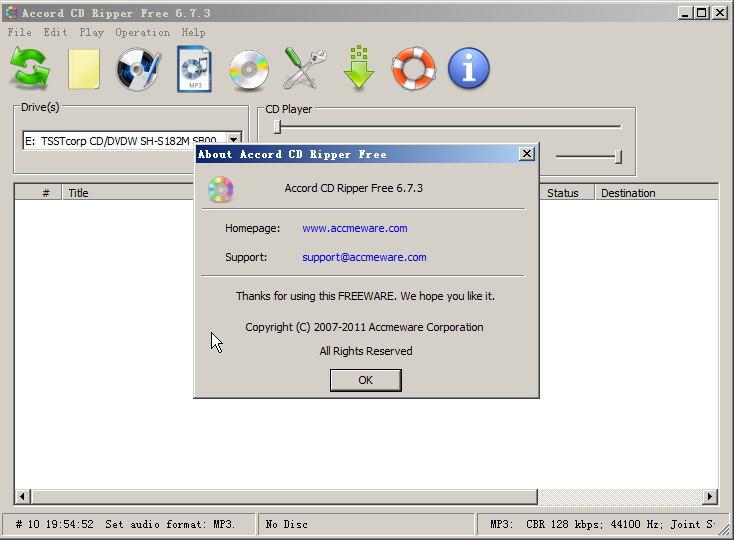Screen dimensions: 734x540
Task: Click the 'Thanks for using this FREEWARE' text
Action: (365, 296)
